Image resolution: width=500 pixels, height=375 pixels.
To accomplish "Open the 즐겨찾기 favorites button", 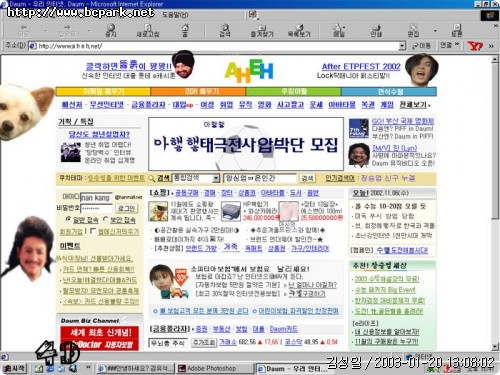I will pyautogui.click(x=262, y=30).
